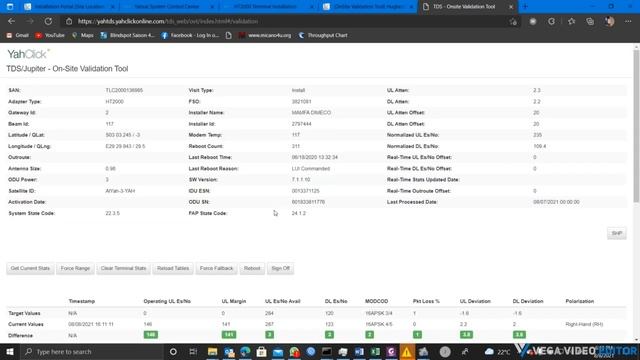This screenshot has width=640, height=360.
Task: Click the Polarization column header
Action: [x=580, y=301]
